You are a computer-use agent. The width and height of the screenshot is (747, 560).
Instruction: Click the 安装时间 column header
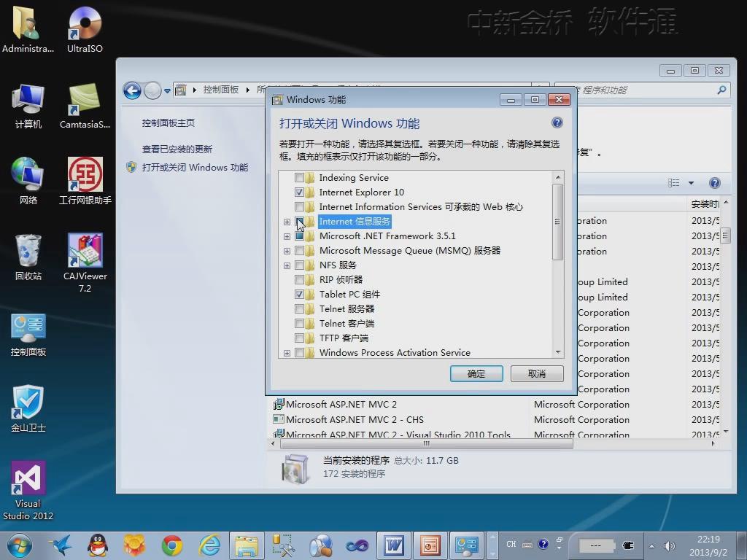(705, 204)
